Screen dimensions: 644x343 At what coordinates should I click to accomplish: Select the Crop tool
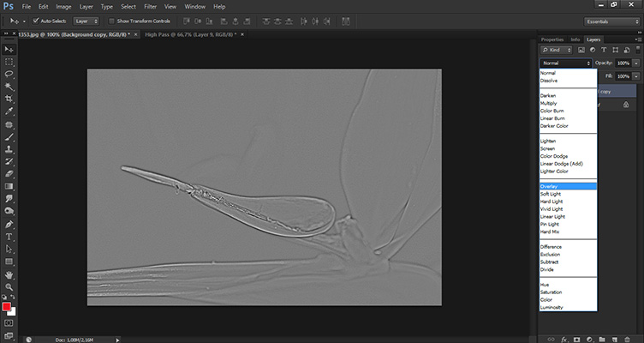[9, 99]
